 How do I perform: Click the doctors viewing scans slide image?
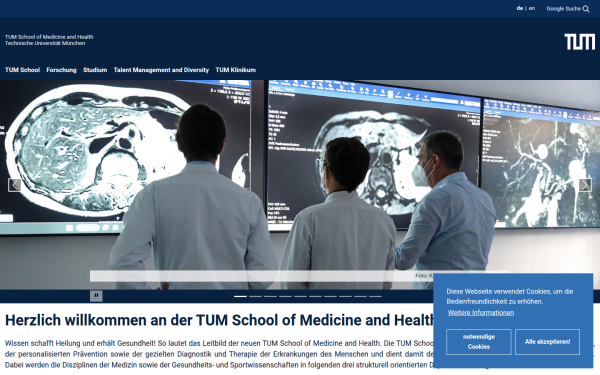tap(300, 184)
